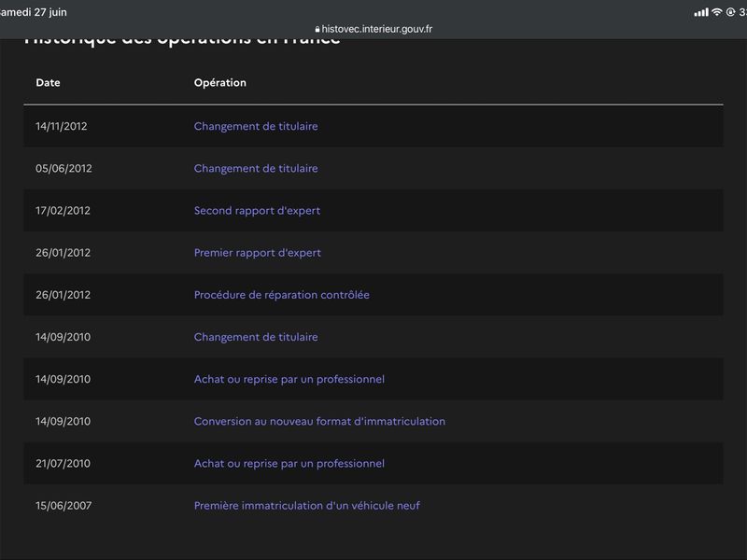The width and height of the screenshot is (747, 560).
Task: Open 21/07/2010 Achat ou reprise par un professionnel
Action: [x=289, y=463]
